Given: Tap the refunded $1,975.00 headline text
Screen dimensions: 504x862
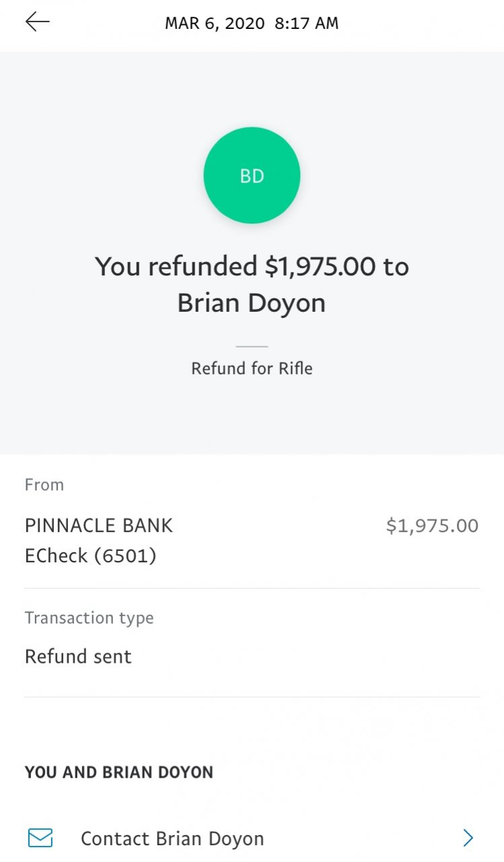Looking at the screenshot, I should pos(252,267).
